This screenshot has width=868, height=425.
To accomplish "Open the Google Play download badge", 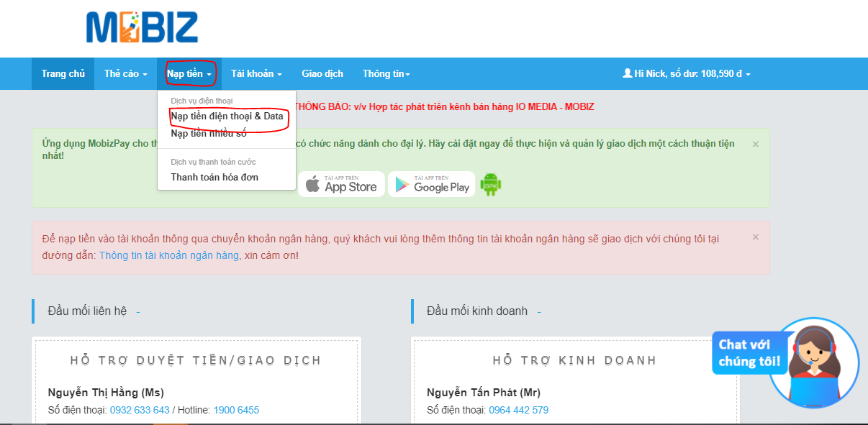I will pos(431,184).
